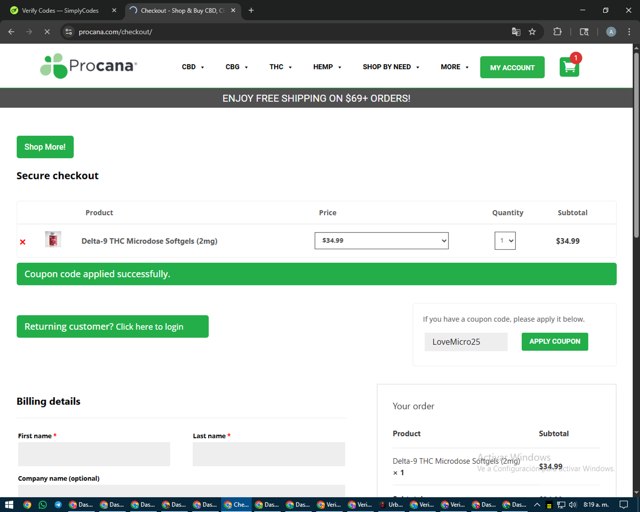Click the Last name field
This screenshot has width=640, height=512.
(269, 454)
